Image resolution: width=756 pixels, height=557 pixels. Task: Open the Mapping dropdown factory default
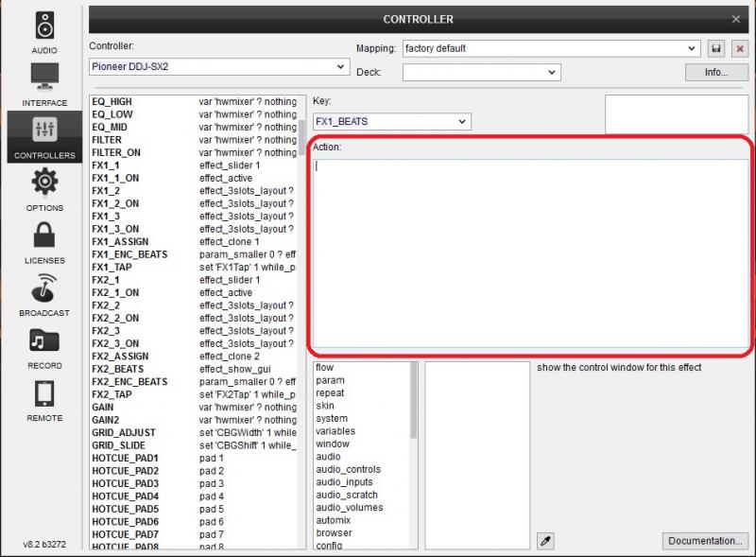[551, 48]
